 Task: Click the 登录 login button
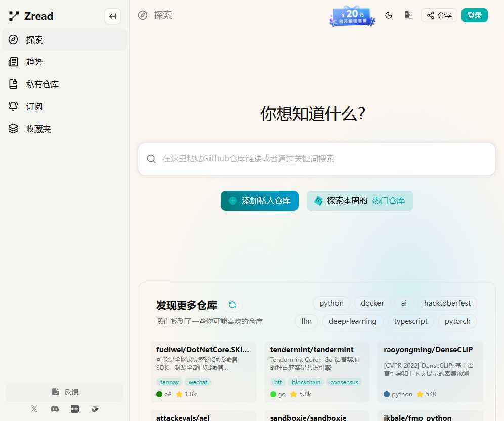pos(474,15)
